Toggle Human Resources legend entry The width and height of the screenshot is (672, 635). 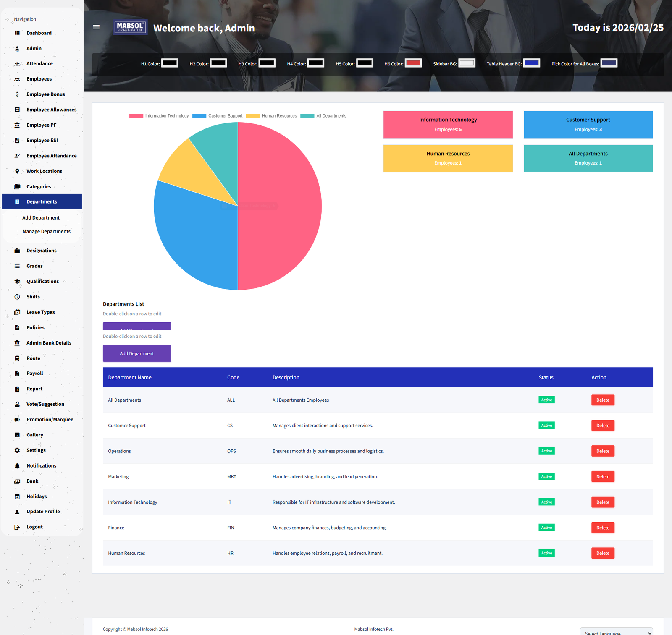(x=271, y=116)
